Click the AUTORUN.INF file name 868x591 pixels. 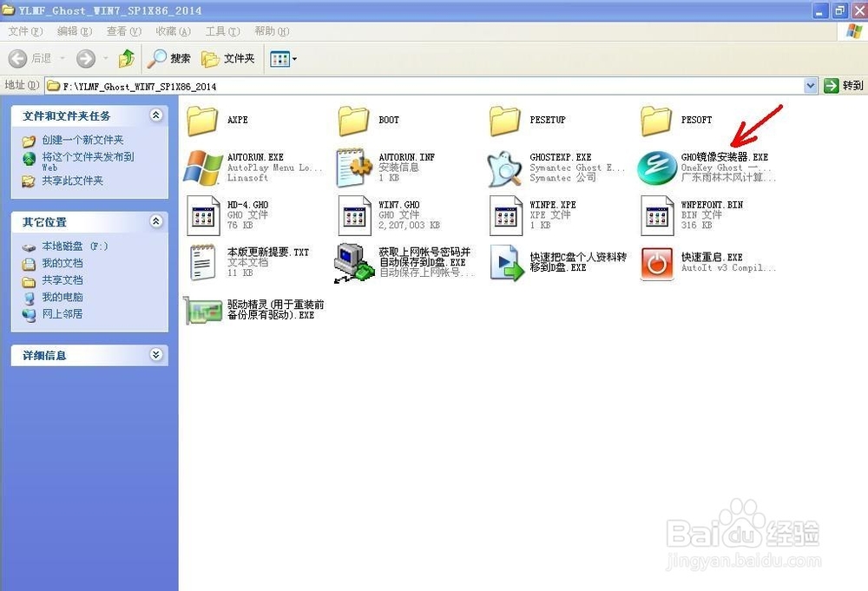[406, 157]
